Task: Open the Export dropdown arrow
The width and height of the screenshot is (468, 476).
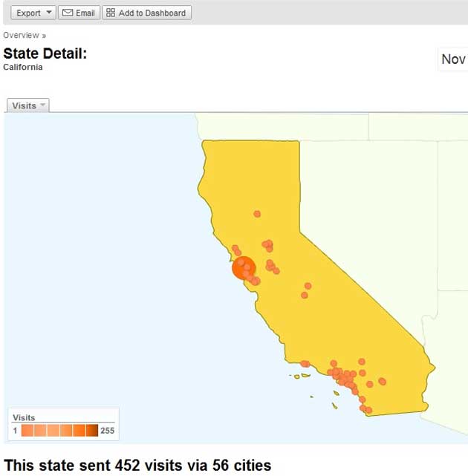Action: tap(49, 13)
